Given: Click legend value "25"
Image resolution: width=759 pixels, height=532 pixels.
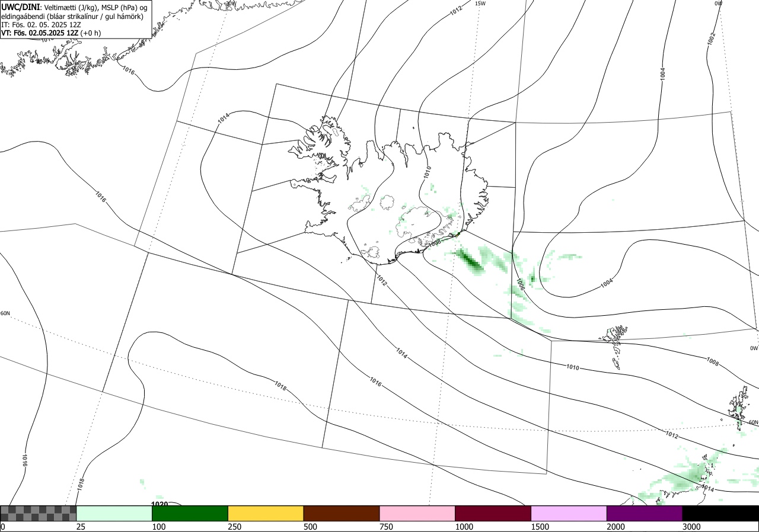Looking at the screenshot, I should [81, 527].
